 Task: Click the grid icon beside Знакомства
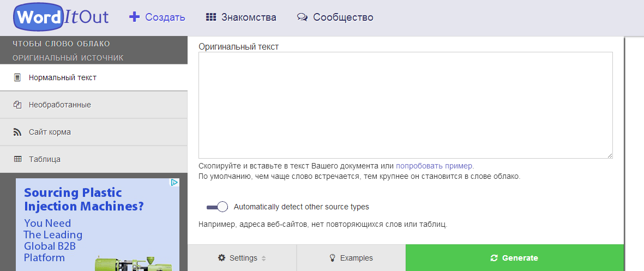[x=211, y=17]
